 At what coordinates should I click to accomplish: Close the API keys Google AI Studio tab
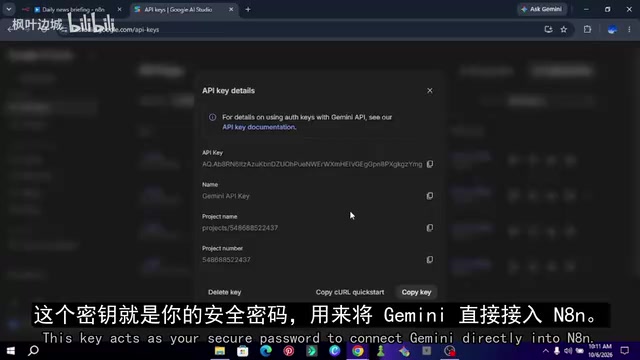[x=231, y=9]
